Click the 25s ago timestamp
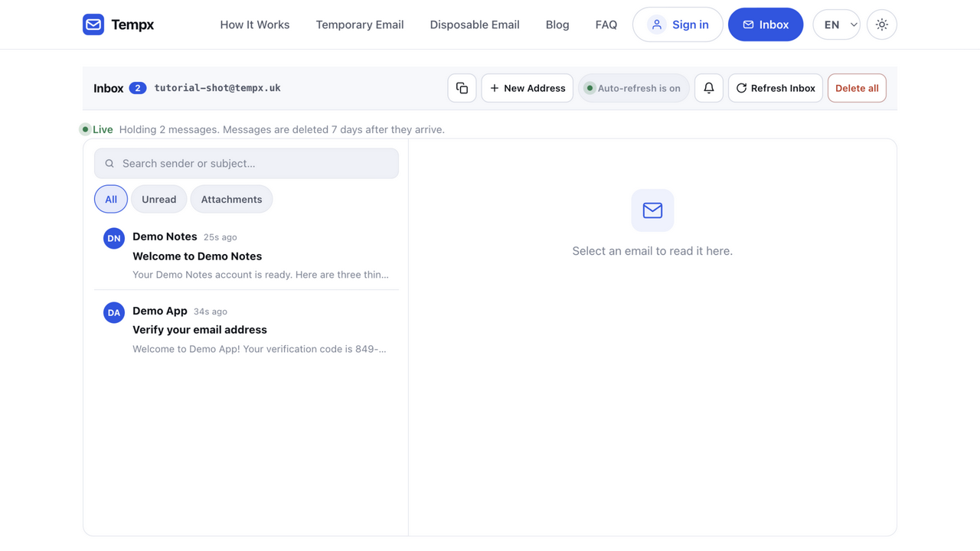980x551 pixels. 220,237
